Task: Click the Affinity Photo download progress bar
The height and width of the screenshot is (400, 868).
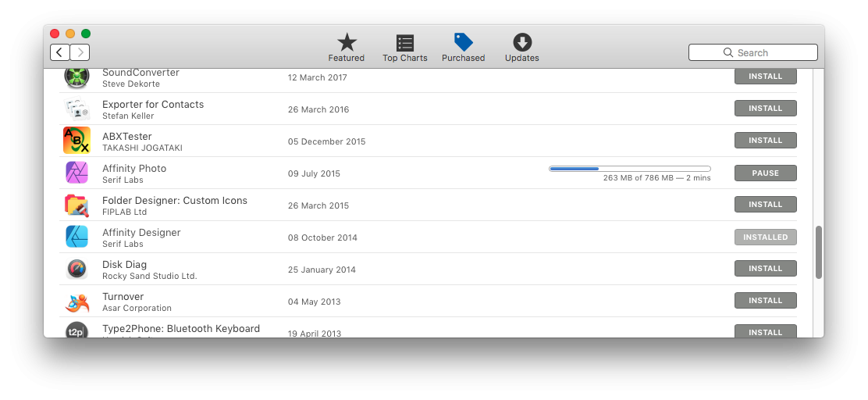Action: (x=630, y=169)
